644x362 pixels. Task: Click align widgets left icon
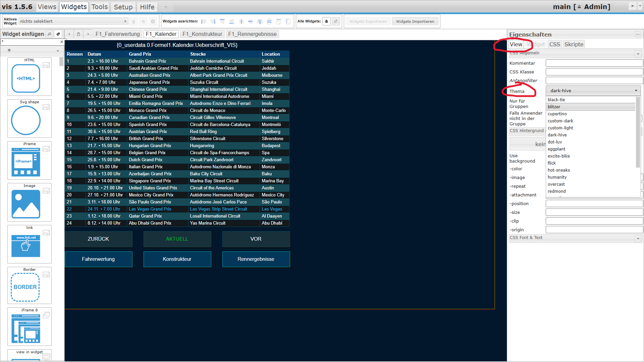[204, 21]
